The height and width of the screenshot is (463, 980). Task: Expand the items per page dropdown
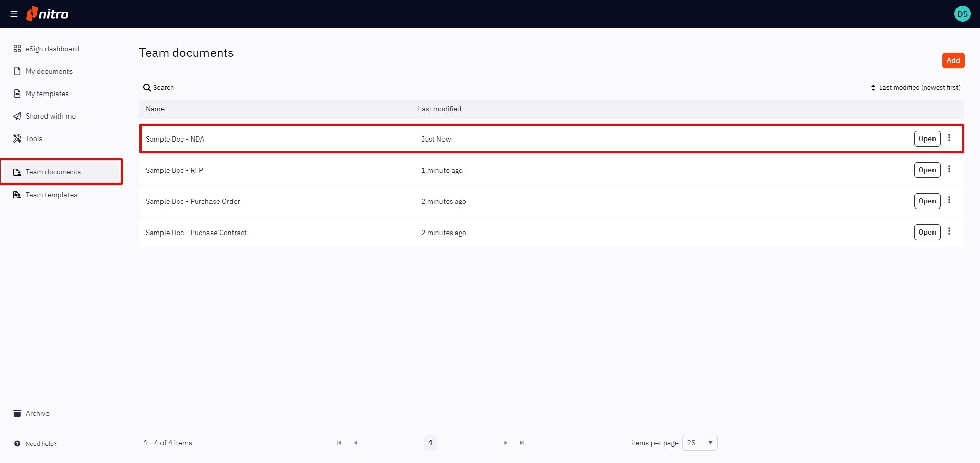[x=699, y=443]
